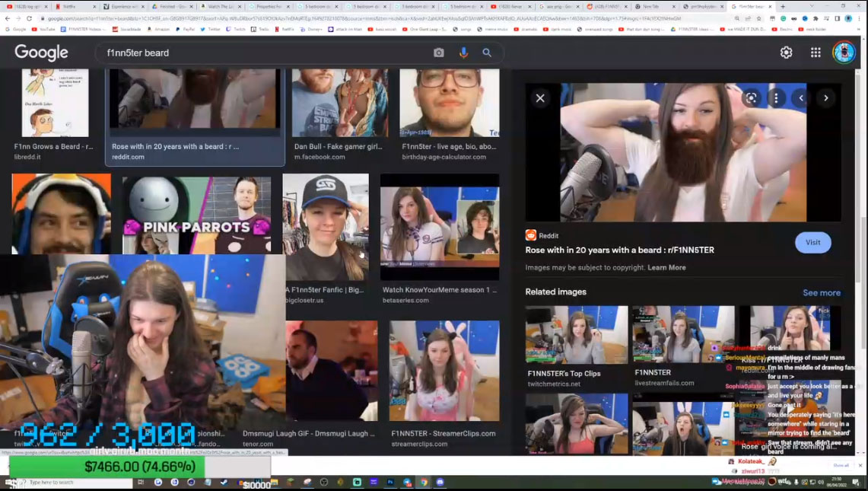This screenshot has width=868, height=491.
Task: Open the Twitter bookmark
Action: tap(210, 29)
